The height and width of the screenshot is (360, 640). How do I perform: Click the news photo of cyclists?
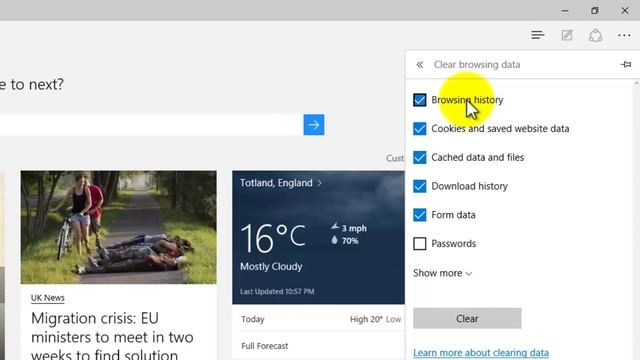pos(119,227)
